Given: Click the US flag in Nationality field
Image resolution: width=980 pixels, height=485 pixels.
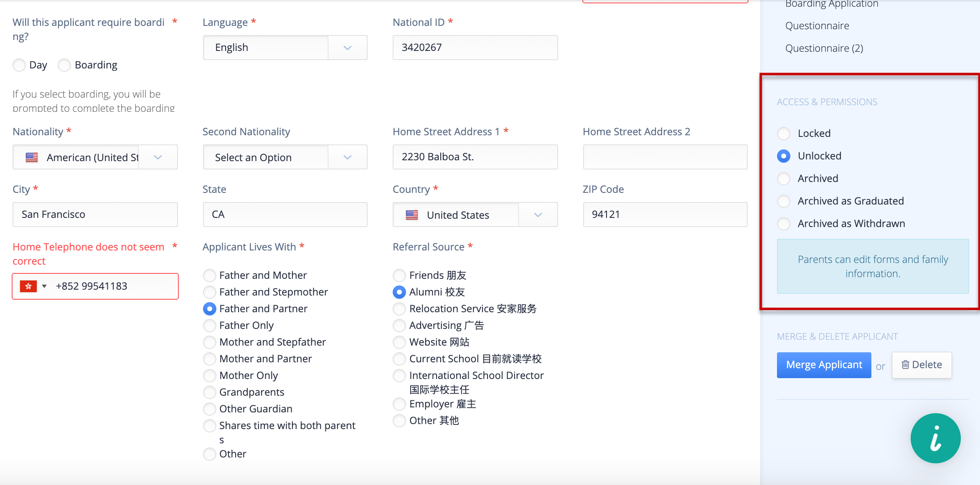Looking at the screenshot, I should pos(32,157).
